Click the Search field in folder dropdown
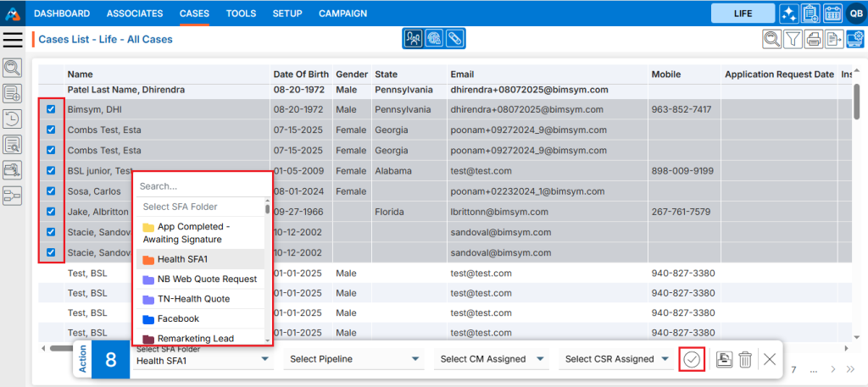Screen dimensions: 868x387 [x=202, y=186]
